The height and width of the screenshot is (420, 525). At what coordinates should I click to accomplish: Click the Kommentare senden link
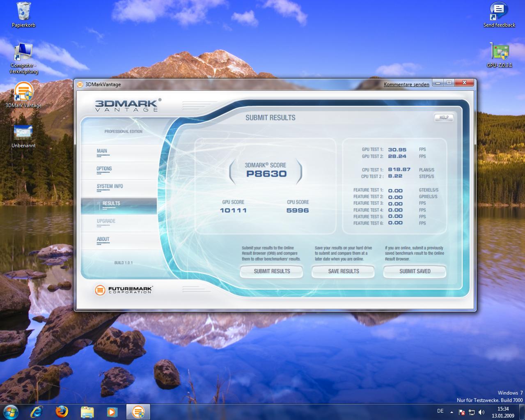(406, 84)
